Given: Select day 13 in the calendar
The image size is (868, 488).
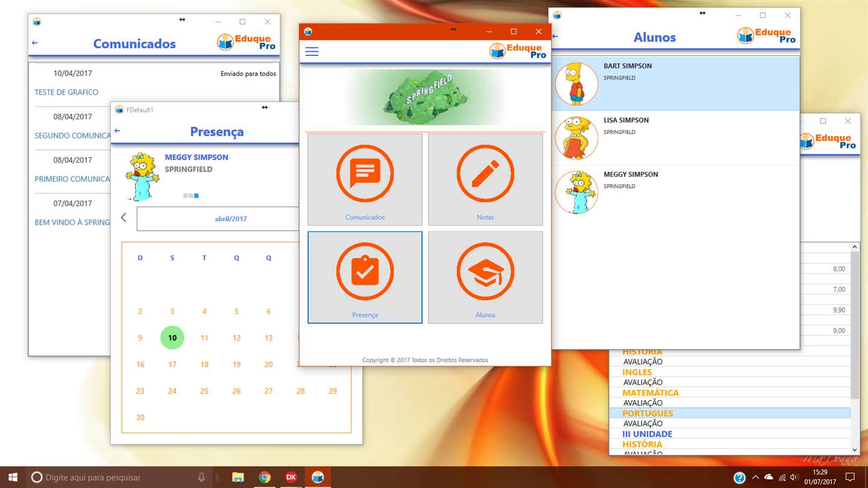Looking at the screenshot, I should [x=268, y=338].
